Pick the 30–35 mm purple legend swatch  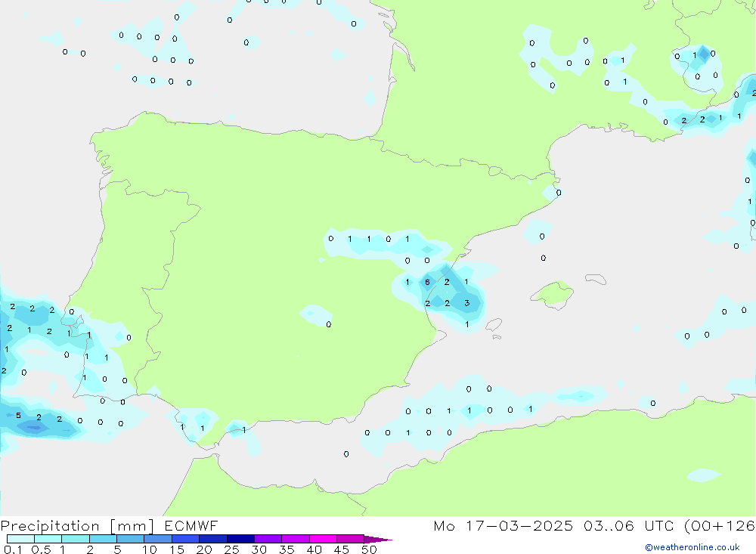pos(268,539)
